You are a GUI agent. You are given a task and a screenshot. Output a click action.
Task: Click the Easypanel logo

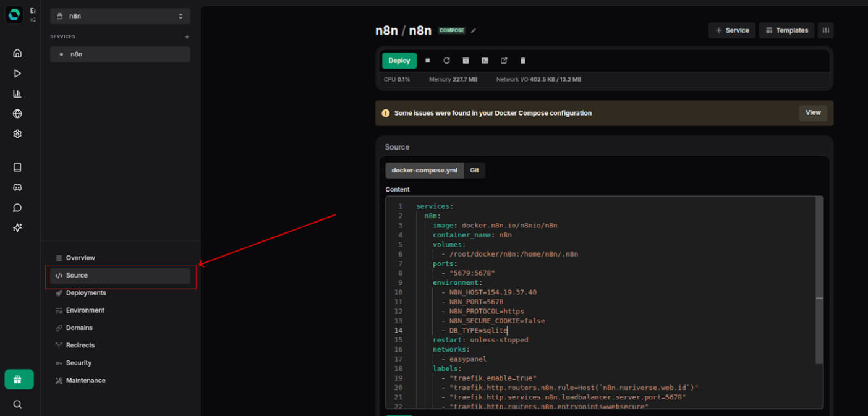pyautogui.click(x=14, y=15)
